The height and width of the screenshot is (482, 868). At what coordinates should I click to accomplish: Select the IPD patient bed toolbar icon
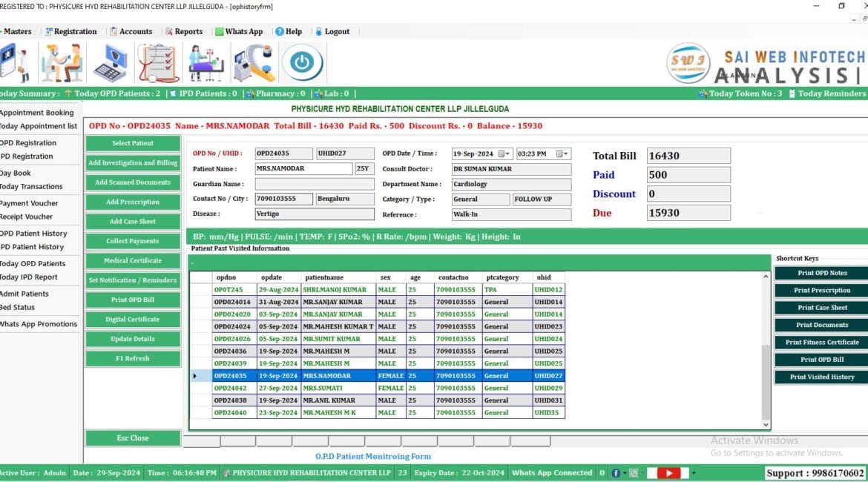click(206, 63)
